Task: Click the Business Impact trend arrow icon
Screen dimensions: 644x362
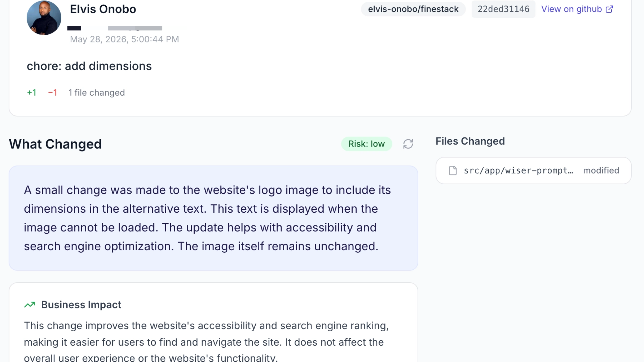Action: [x=30, y=305]
